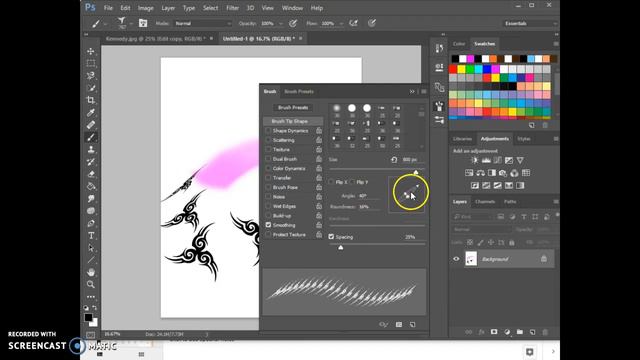This screenshot has width=640, height=360.
Task: Open the History panel icon
Action: point(439,49)
